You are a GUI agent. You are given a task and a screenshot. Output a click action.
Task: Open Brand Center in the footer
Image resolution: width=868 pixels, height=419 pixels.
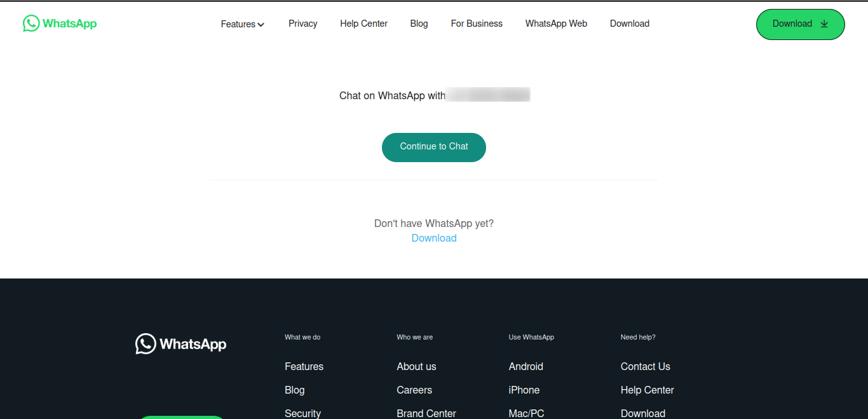tap(426, 413)
